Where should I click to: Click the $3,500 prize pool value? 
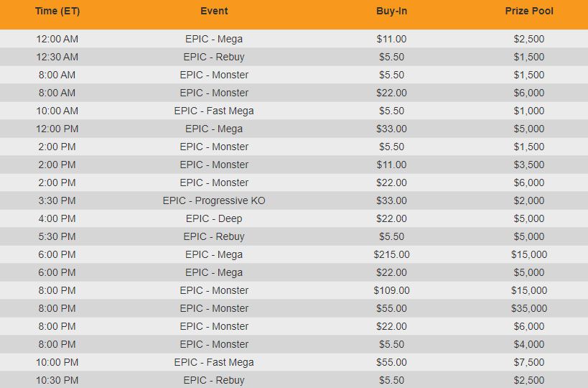pos(529,165)
